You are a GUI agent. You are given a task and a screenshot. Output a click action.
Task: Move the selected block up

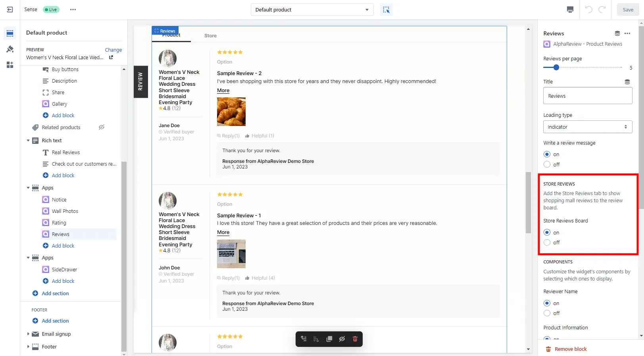tap(304, 339)
